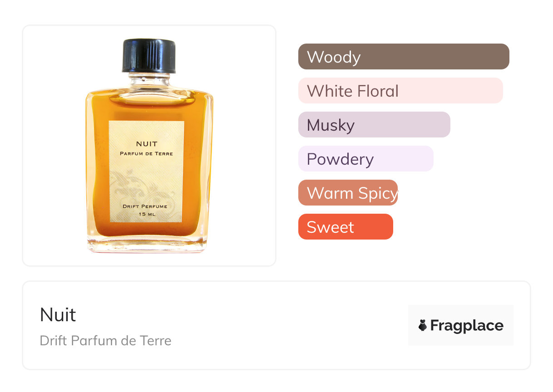This screenshot has width=553, height=392.
Task: Choose the Musky accord bar
Action: pos(374,125)
